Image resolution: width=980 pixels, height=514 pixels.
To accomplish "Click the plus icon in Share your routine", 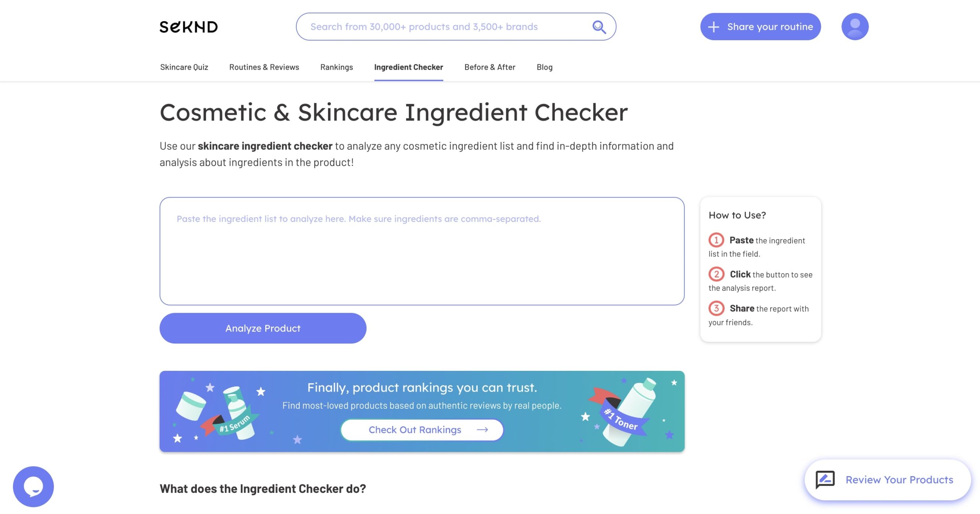I will [x=713, y=27].
